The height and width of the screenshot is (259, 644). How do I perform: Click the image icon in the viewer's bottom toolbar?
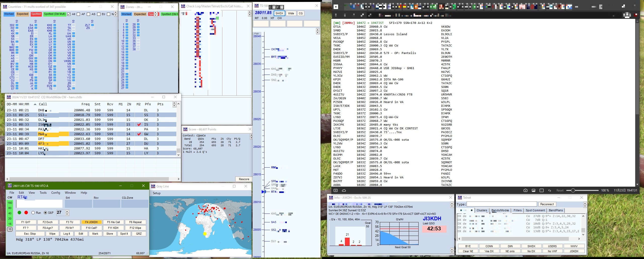click(x=534, y=190)
